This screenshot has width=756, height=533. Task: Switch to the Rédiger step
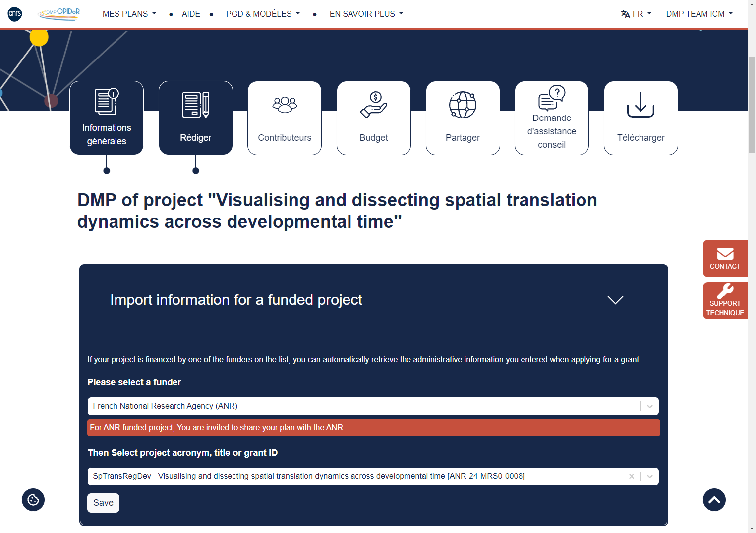196,118
